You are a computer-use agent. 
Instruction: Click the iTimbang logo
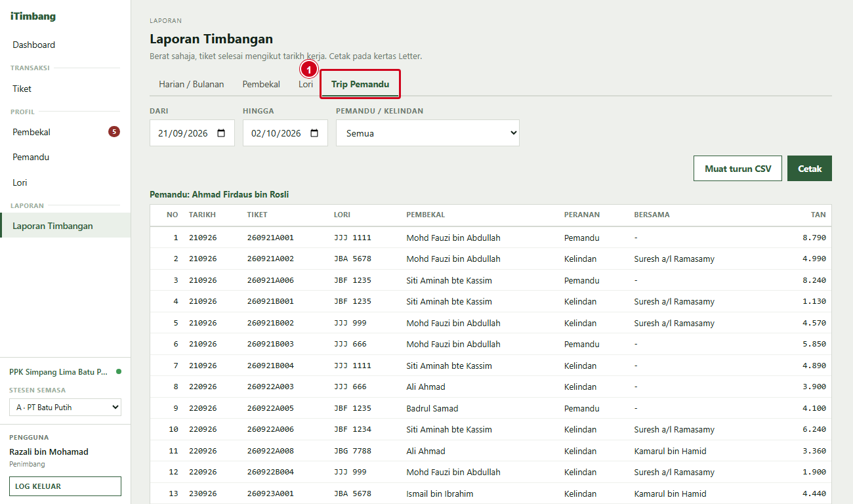[x=33, y=16]
